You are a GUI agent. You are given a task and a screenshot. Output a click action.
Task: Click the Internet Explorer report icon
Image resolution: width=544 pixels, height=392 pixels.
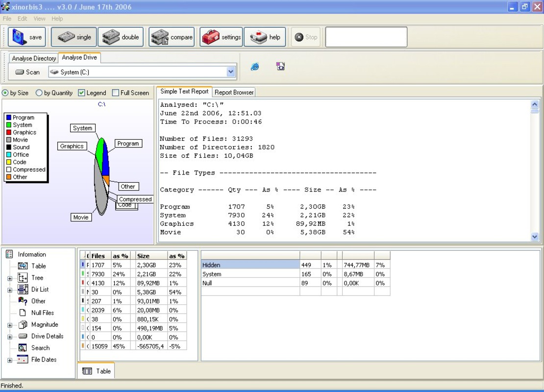pyautogui.click(x=255, y=66)
